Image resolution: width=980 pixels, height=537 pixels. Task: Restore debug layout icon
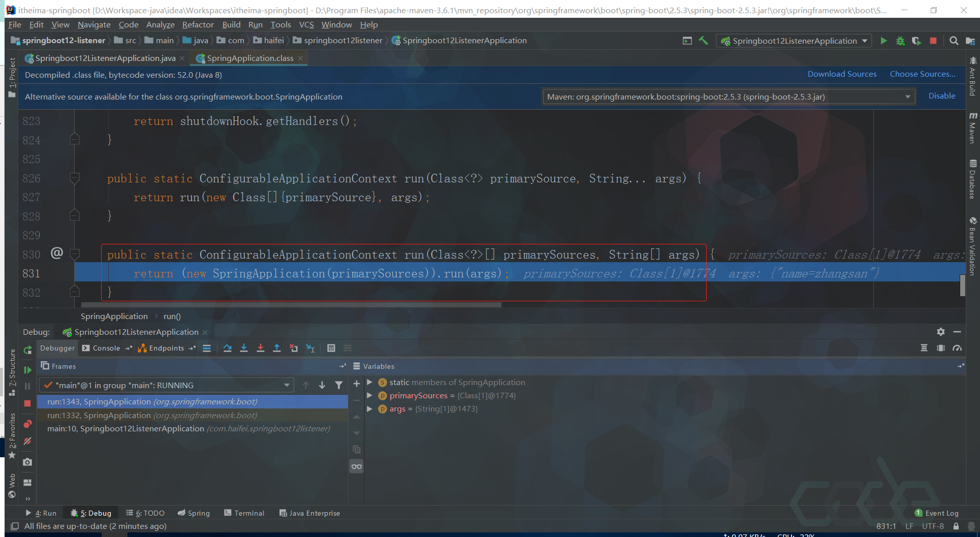pyautogui.click(x=27, y=482)
